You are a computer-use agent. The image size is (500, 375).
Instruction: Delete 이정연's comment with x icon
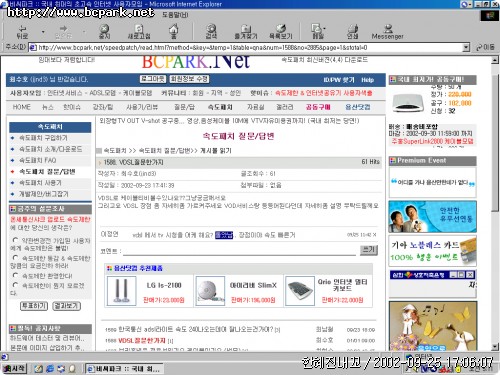tap(375, 235)
